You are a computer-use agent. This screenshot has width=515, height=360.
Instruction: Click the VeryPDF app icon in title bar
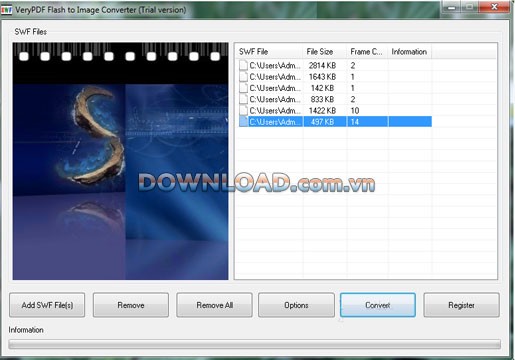6,10
